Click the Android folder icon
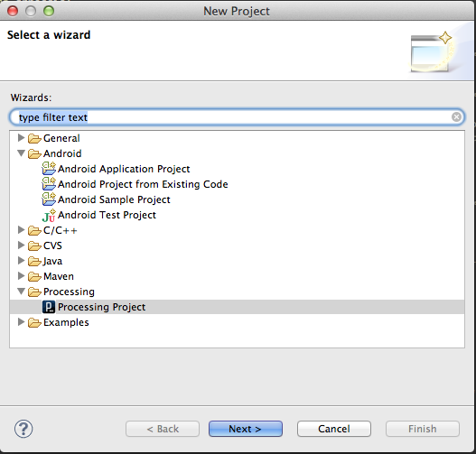 (x=34, y=153)
